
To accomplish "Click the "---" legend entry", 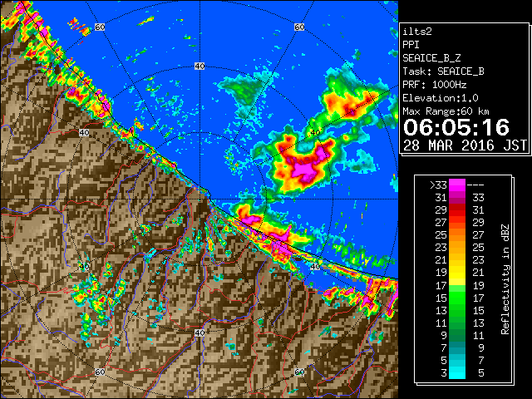I will pos(475,185).
